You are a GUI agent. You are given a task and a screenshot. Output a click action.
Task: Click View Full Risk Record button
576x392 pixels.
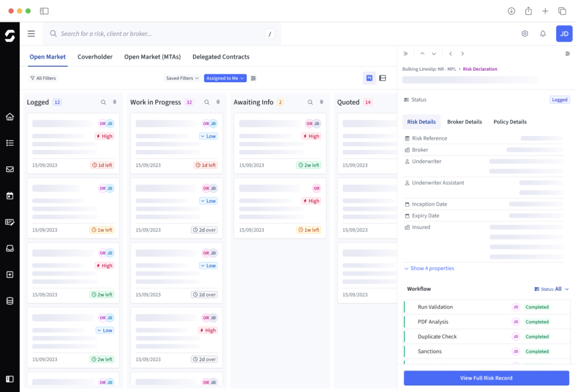coord(486,378)
